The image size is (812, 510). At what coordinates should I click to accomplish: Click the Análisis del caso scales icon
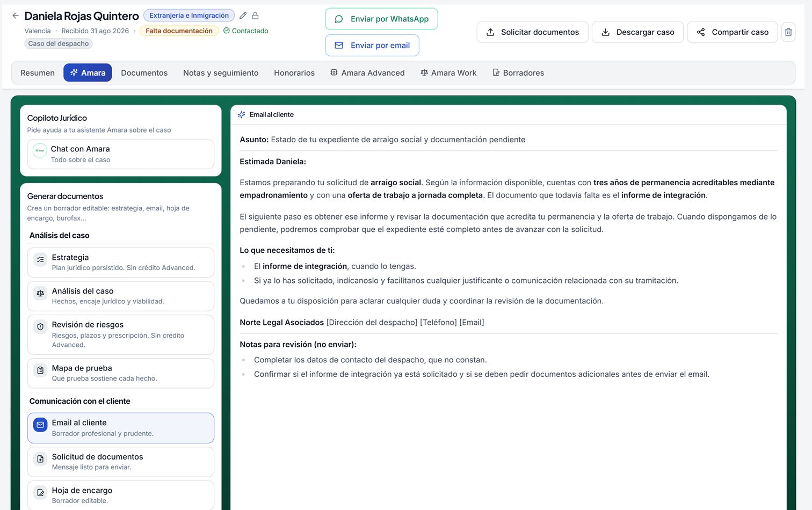pos(40,294)
